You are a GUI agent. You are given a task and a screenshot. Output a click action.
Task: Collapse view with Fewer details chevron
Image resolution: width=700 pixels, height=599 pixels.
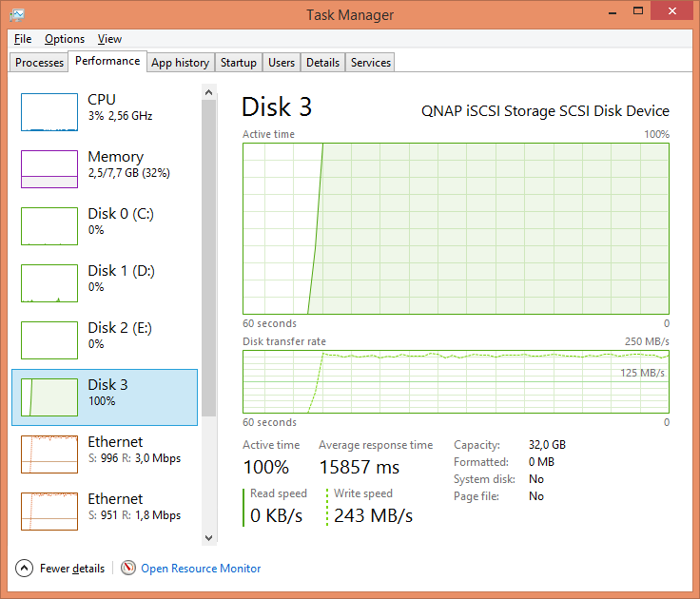[x=25, y=569]
